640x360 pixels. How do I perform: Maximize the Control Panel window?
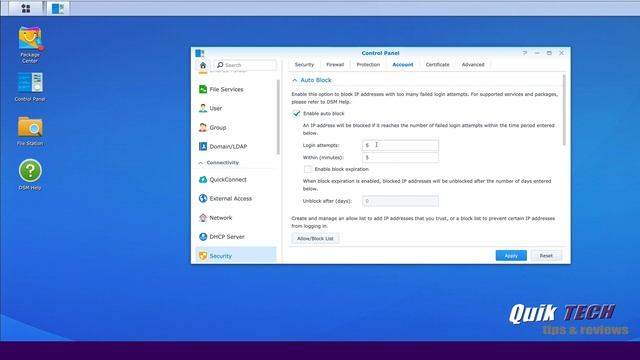pyautogui.click(x=549, y=53)
